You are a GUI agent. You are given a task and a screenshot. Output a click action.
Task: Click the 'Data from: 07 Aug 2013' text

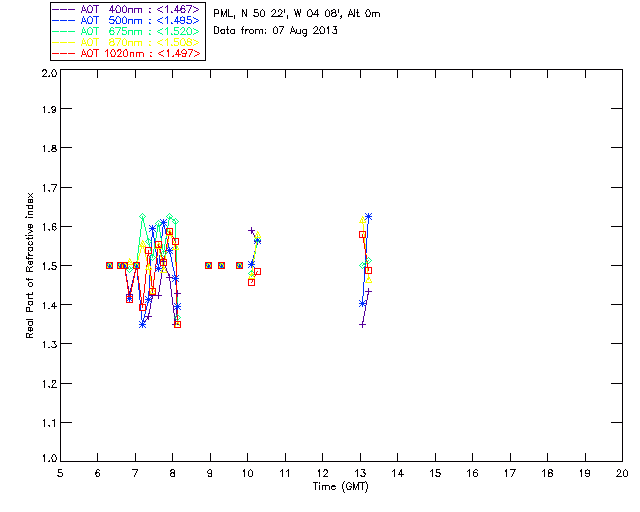[276, 31]
